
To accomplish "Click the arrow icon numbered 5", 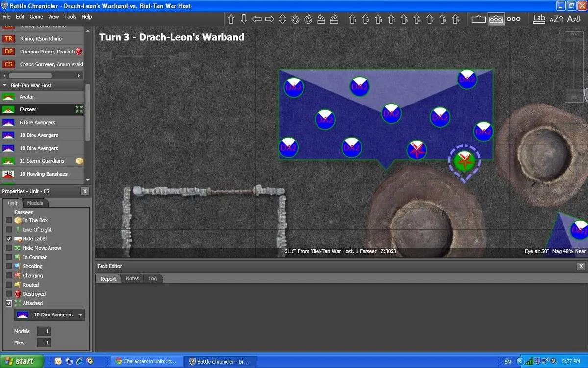I will click(x=404, y=19).
